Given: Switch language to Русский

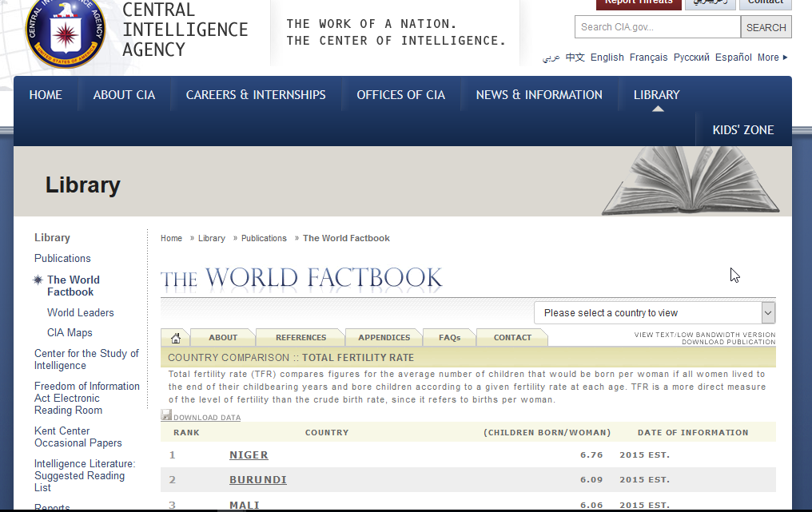Looking at the screenshot, I should tap(691, 58).
